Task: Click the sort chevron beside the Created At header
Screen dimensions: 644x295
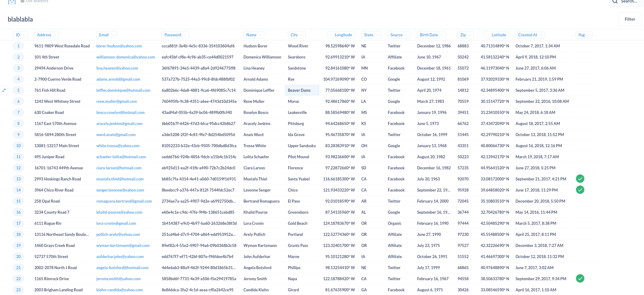Action: [542, 35]
